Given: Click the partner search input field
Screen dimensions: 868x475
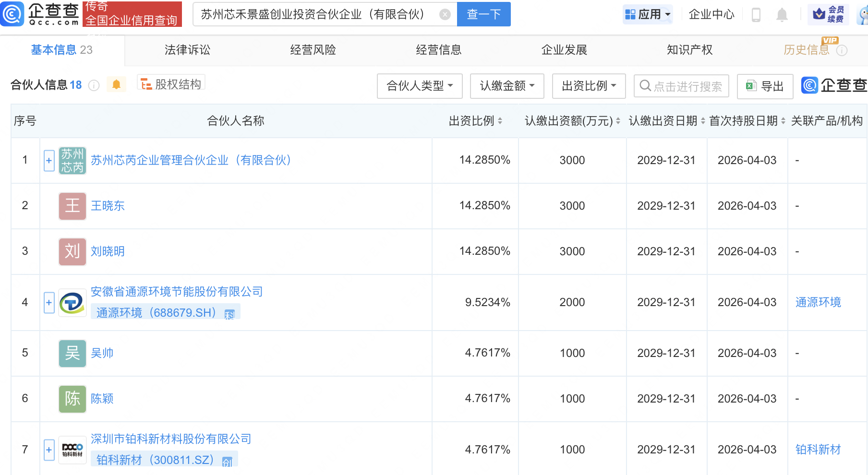Looking at the screenshot, I should coord(687,86).
